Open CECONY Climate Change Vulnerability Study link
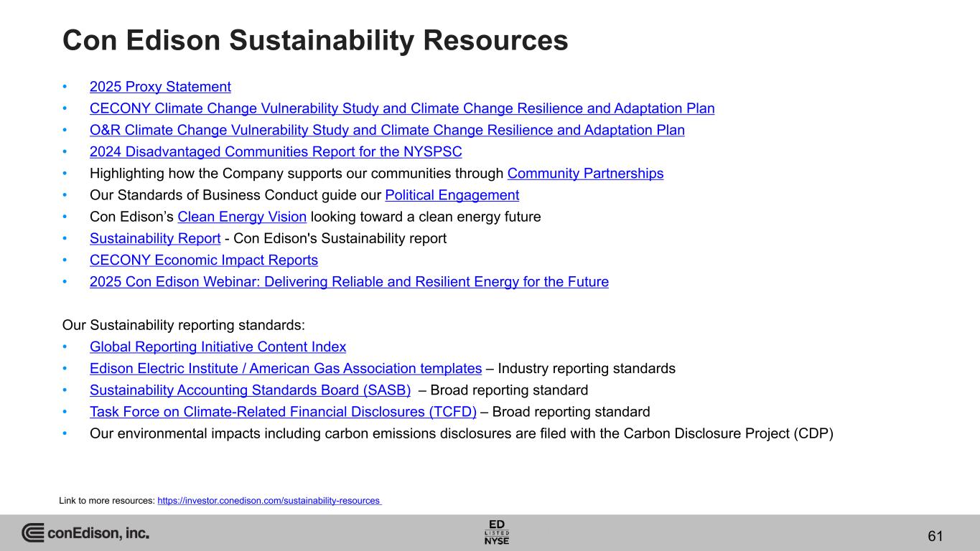Screen dimensions: 980x551 point(401,108)
